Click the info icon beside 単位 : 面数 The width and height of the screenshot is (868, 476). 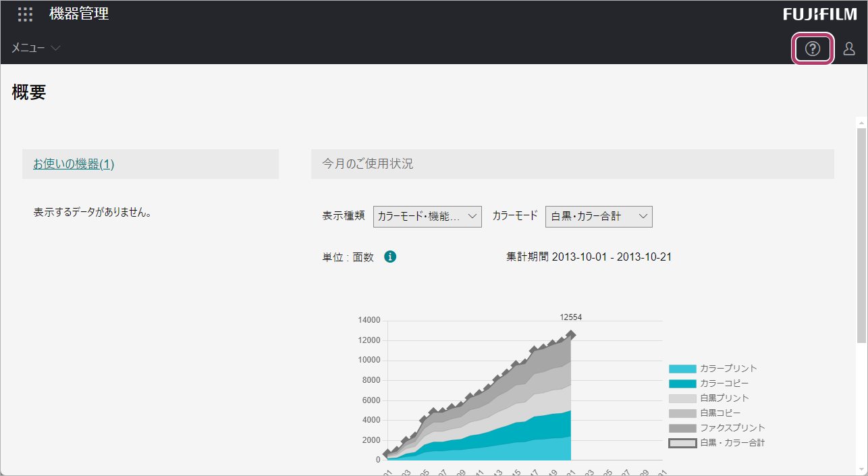[390, 257]
